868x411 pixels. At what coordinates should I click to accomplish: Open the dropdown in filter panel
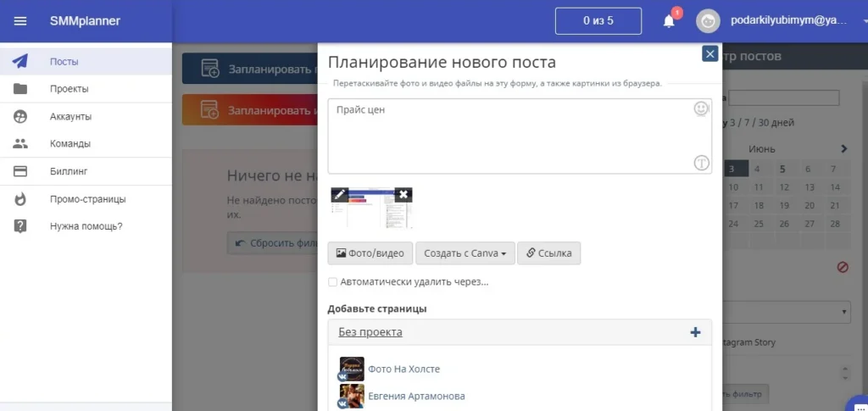click(x=785, y=312)
